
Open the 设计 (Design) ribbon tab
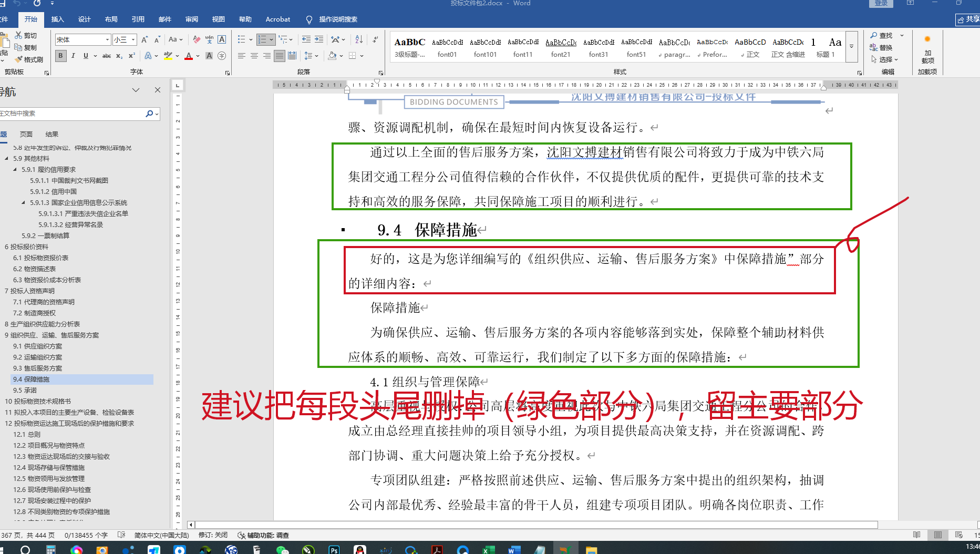[x=84, y=19]
